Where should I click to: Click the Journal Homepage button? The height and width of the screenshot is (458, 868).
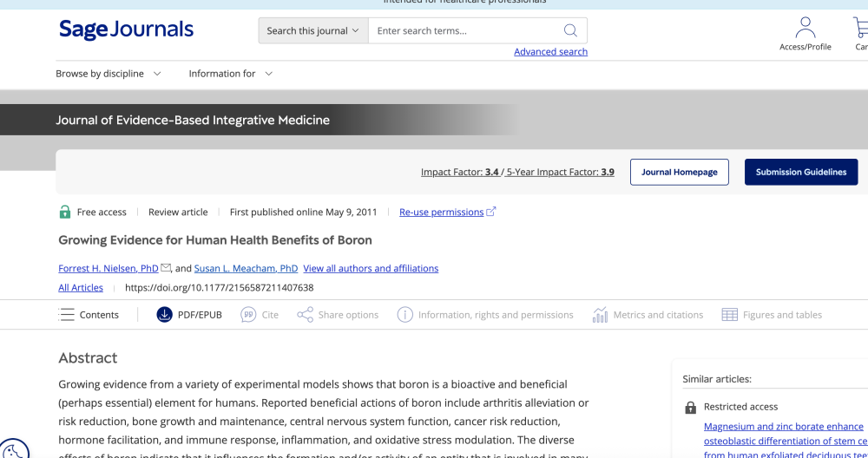680,172
